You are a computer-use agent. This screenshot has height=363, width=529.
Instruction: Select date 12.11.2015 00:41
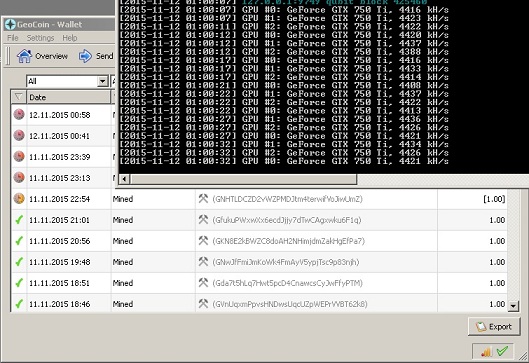tap(59, 136)
